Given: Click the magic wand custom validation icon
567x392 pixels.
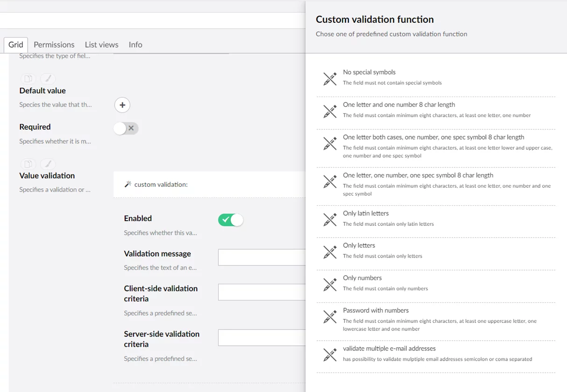Looking at the screenshot, I should pos(128,184).
